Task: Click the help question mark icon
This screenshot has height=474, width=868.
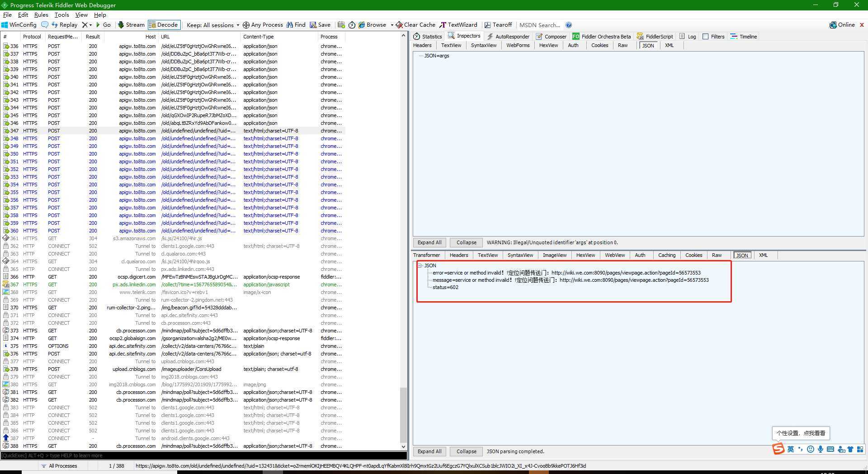Action: coord(569,25)
